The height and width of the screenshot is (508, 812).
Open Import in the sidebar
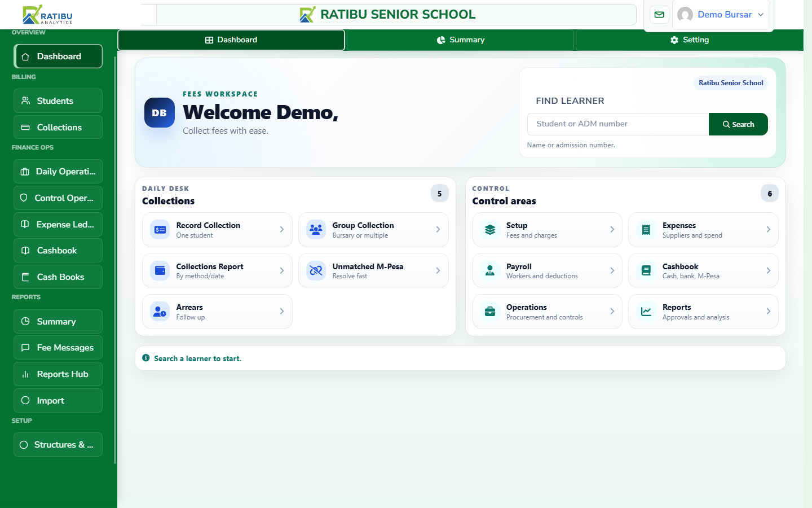tap(58, 401)
